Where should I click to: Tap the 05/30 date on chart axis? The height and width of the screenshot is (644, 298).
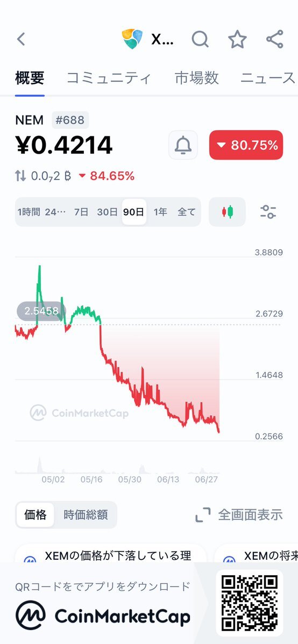pos(130,479)
